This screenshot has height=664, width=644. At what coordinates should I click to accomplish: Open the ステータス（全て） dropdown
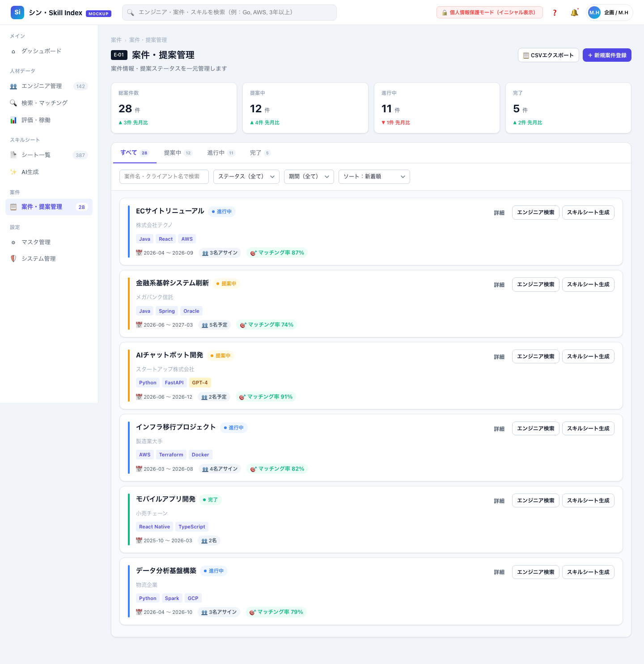[246, 177]
